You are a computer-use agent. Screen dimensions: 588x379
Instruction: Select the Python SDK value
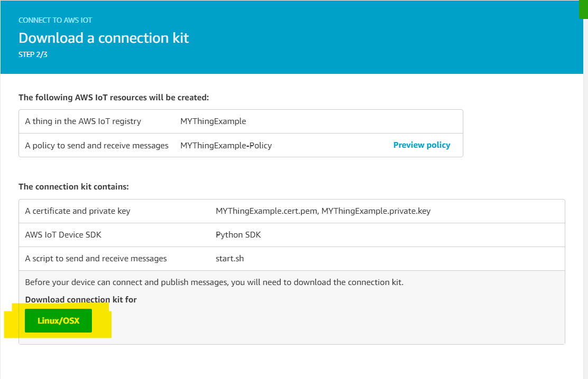click(238, 235)
